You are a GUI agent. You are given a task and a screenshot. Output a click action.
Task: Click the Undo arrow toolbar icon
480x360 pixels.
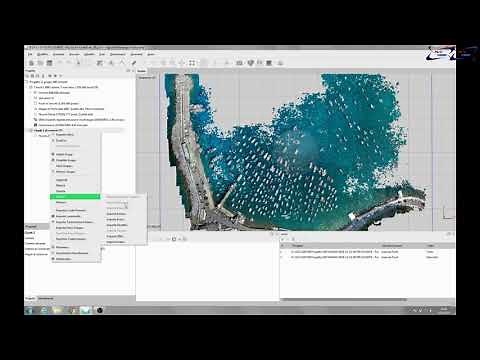(60, 63)
